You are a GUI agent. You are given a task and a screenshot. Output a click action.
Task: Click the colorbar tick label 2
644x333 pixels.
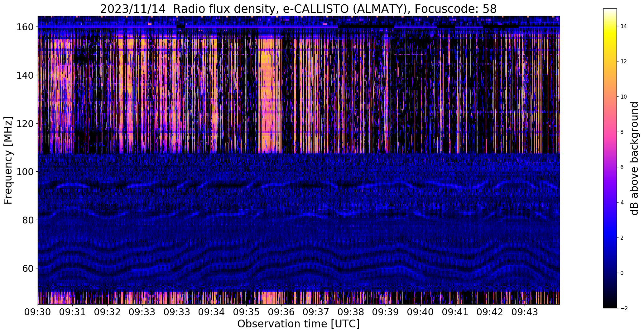pyautogui.click(x=622, y=238)
